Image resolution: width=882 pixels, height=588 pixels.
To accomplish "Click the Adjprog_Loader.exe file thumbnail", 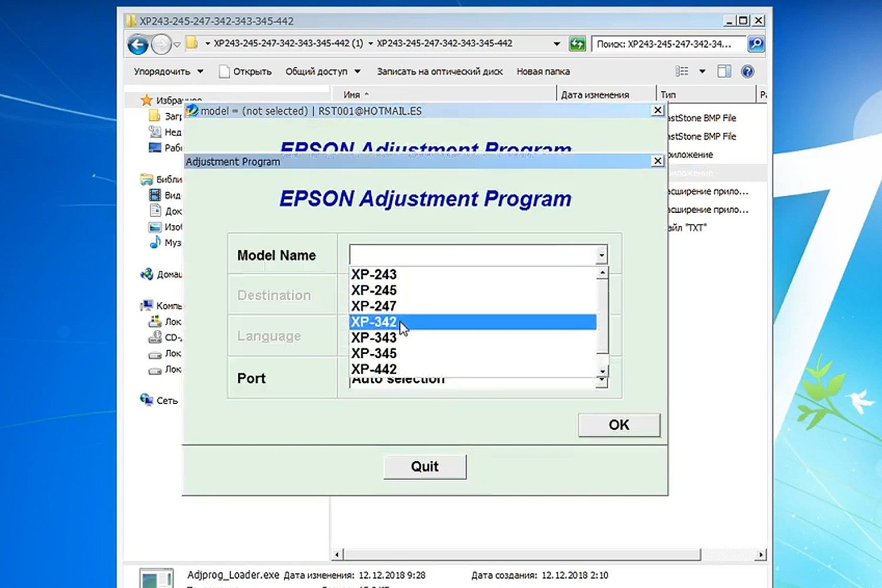I will (156, 579).
